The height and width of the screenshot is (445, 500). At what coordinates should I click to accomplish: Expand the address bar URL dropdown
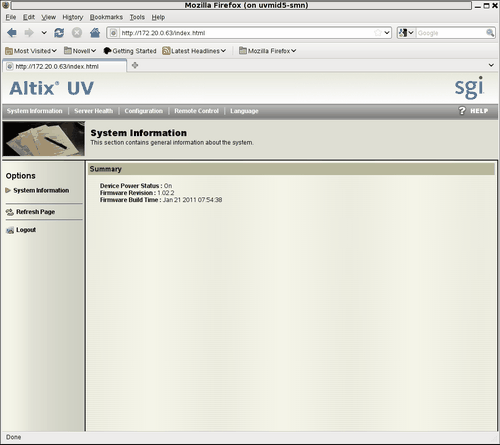point(387,33)
